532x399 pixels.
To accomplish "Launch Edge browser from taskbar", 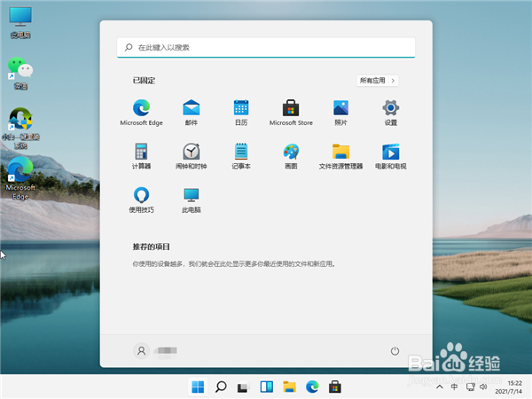I will [x=312, y=387].
